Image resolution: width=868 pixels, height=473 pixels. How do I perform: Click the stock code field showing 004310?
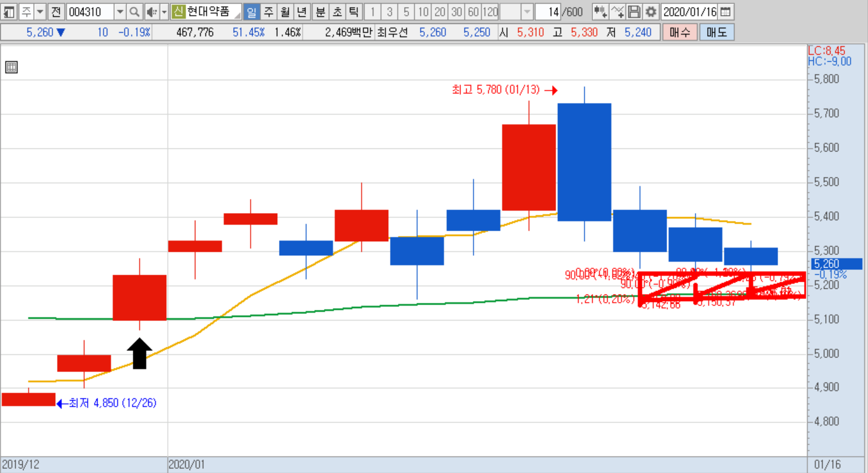point(89,11)
